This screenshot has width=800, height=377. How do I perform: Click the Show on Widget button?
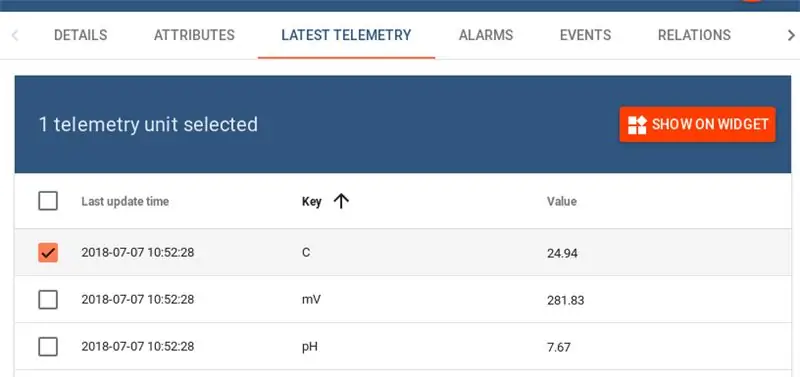697,124
